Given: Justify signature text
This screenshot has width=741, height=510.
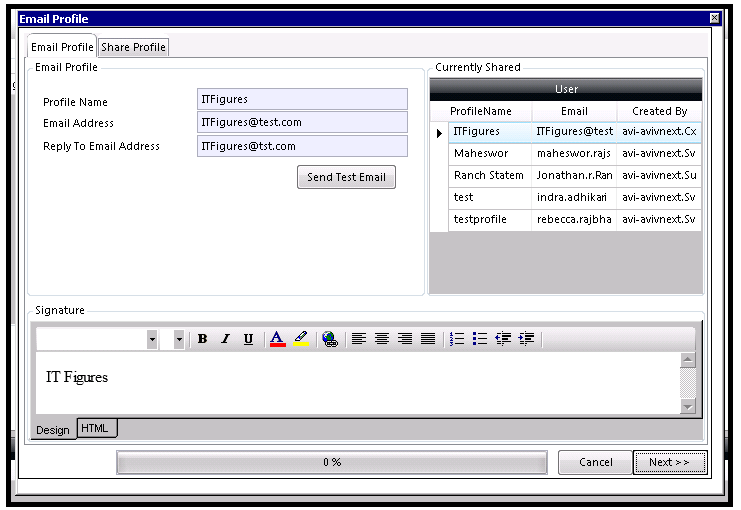Looking at the screenshot, I should click(x=428, y=339).
